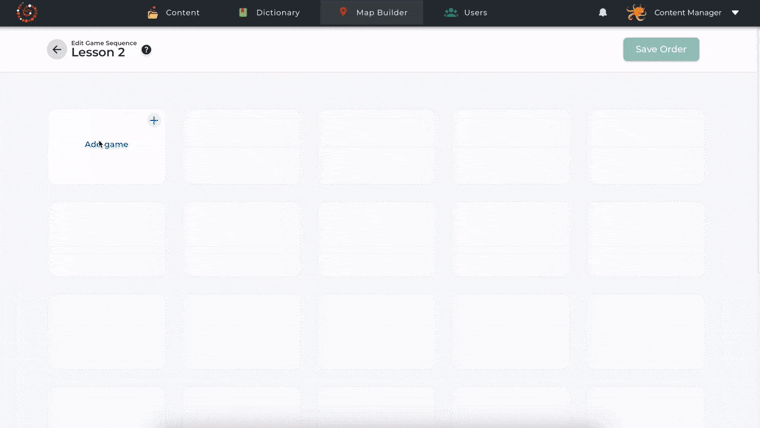Screen dimensions: 760x428
Task: Click the Add game text link
Action: [107, 145]
